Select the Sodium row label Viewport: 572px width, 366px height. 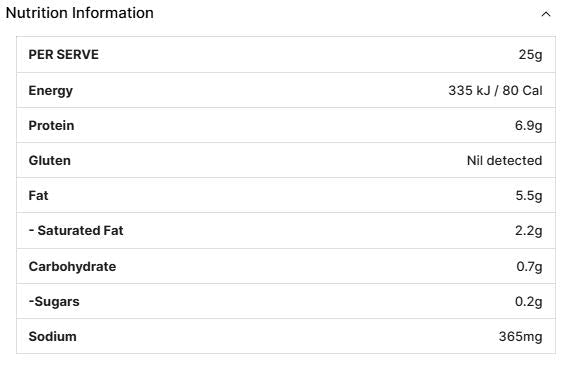(53, 336)
